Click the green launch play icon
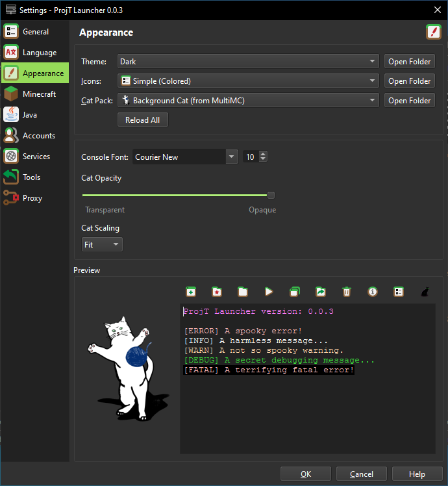The width and height of the screenshot is (448, 486). 269,292
